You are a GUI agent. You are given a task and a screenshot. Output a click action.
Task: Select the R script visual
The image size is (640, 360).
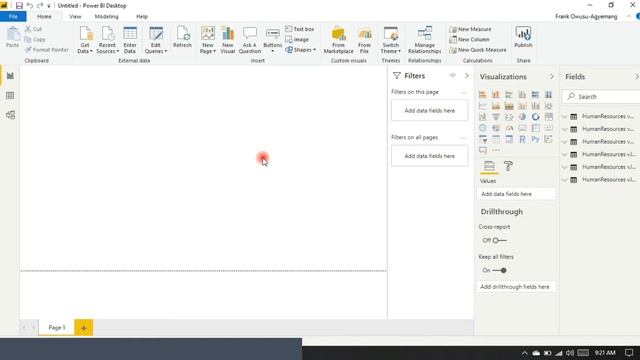click(522, 139)
